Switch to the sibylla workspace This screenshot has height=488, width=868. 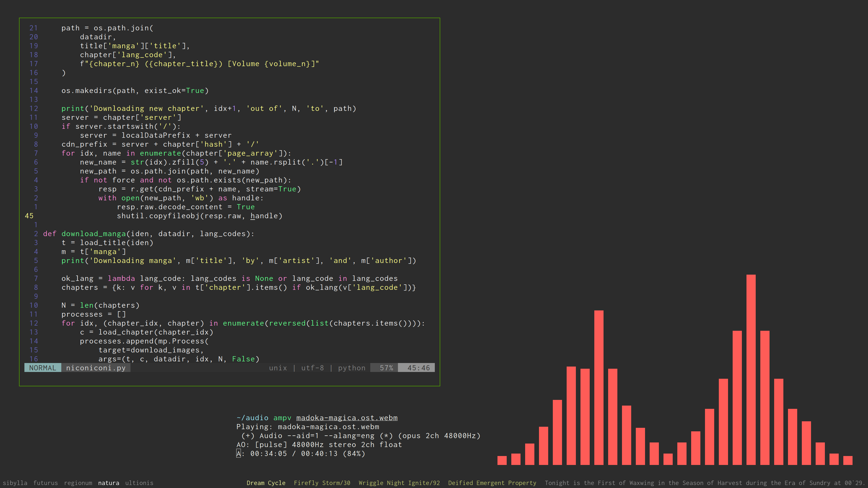pos(15,483)
